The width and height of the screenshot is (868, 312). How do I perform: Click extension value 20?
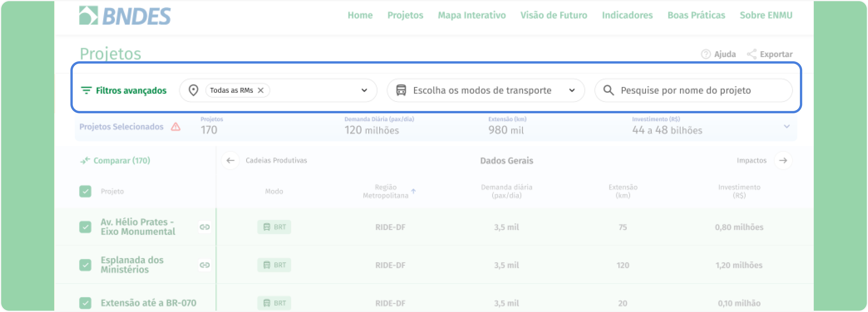[x=623, y=303]
